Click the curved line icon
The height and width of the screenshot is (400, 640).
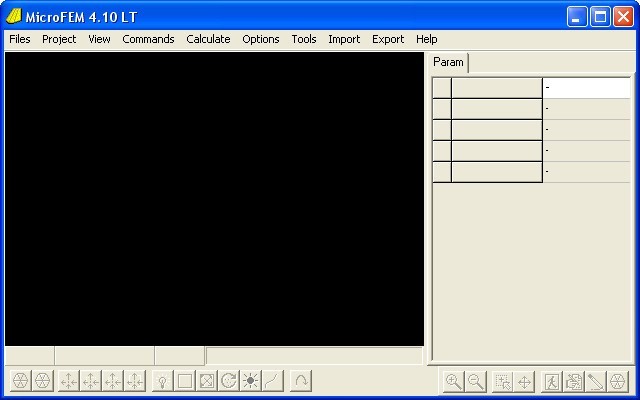273,381
